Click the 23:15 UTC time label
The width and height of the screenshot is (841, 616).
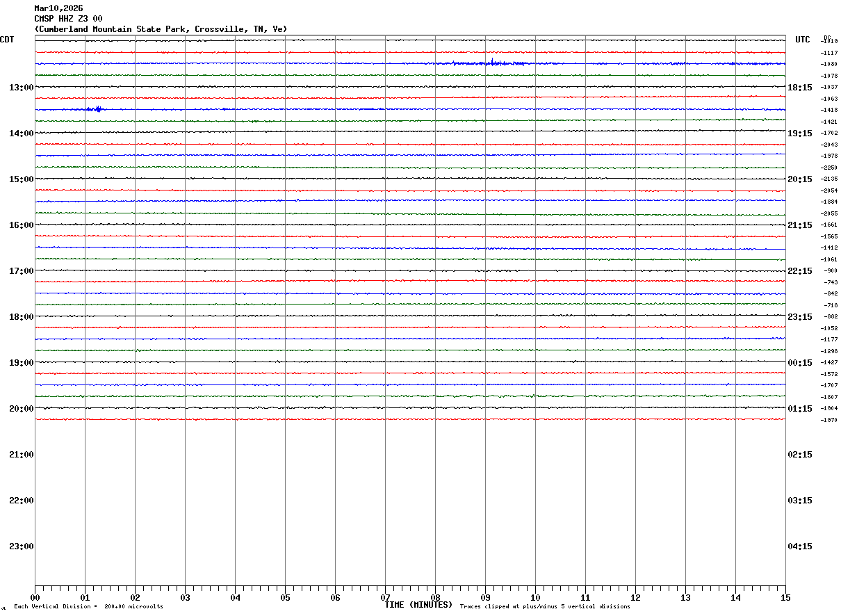800,317
